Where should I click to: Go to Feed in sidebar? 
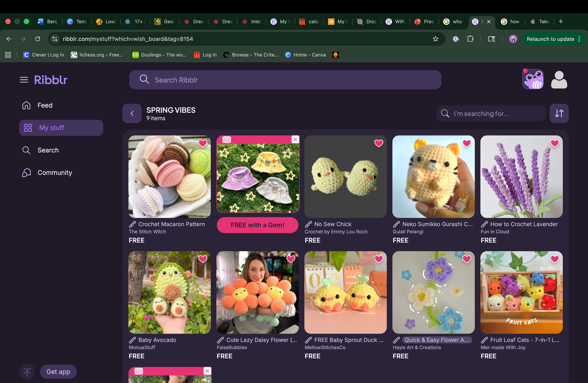pos(45,105)
